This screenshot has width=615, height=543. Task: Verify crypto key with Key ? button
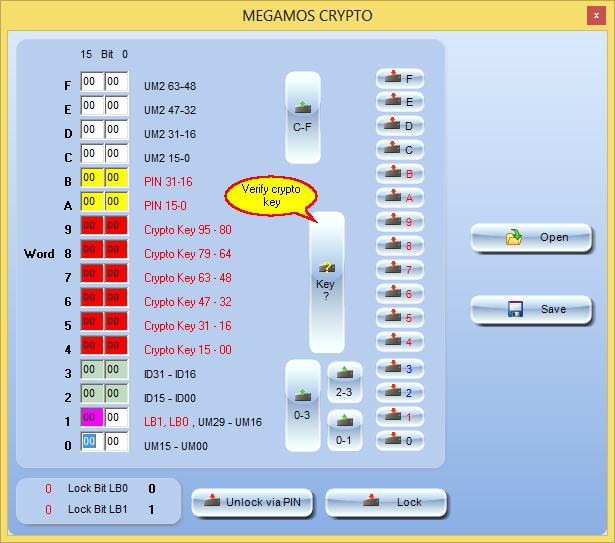pos(327,282)
